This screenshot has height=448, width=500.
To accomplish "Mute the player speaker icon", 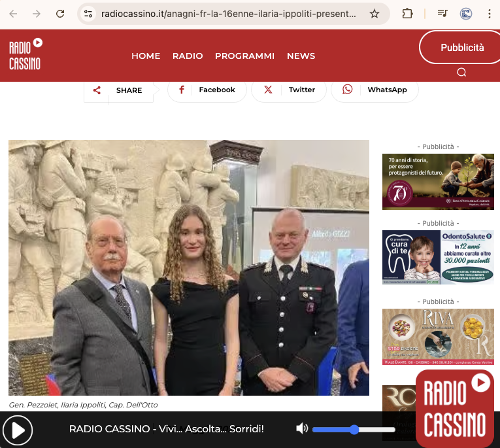I will [x=302, y=428].
